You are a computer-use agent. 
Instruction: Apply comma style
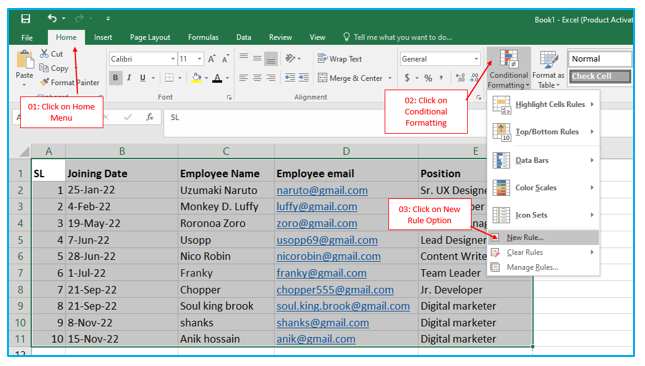[x=441, y=78]
